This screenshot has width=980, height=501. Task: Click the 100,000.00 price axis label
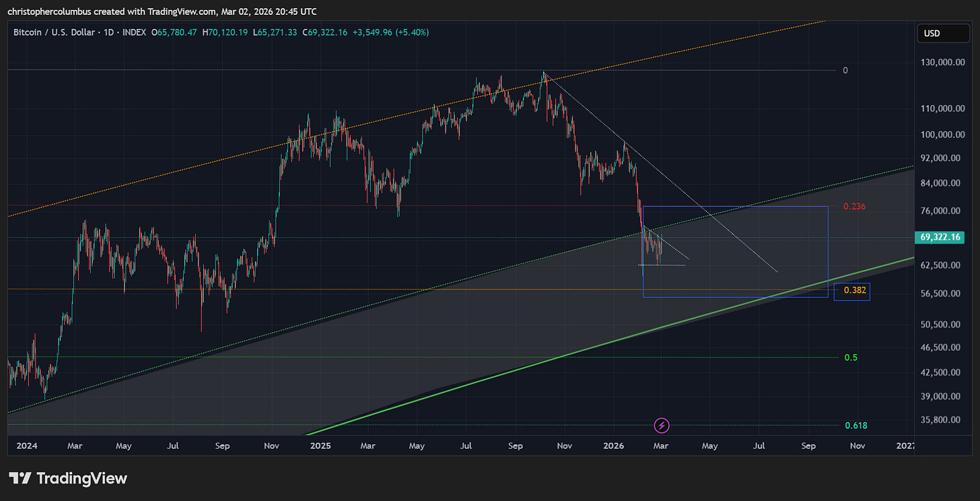click(x=942, y=135)
